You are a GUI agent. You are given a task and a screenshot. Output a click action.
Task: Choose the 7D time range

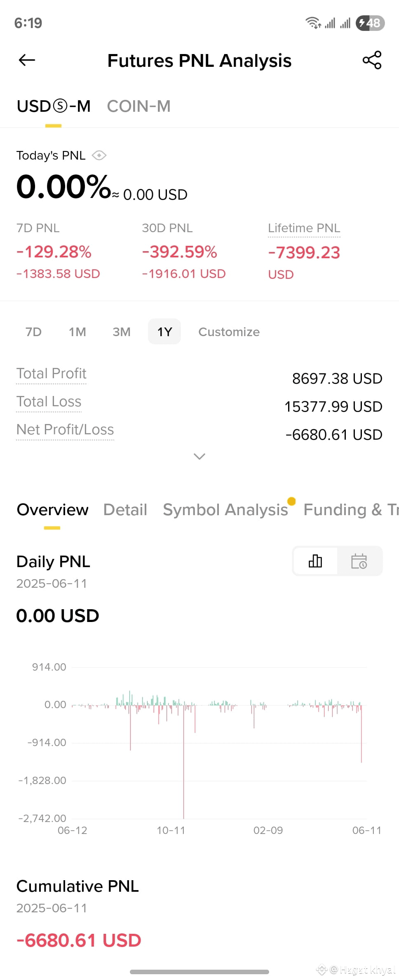click(x=33, y=332)
